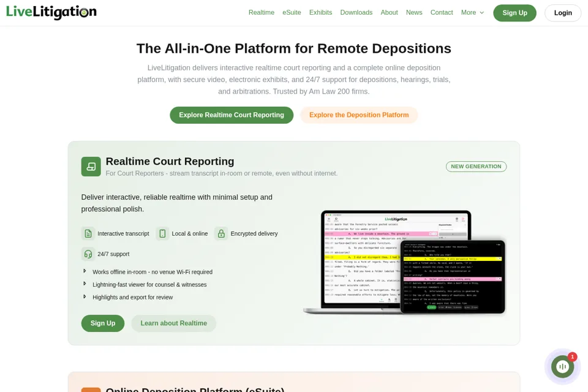Click the 'Interactive transcript' label
This screenshot has width=588, height=392.
(x=123, y=233)
